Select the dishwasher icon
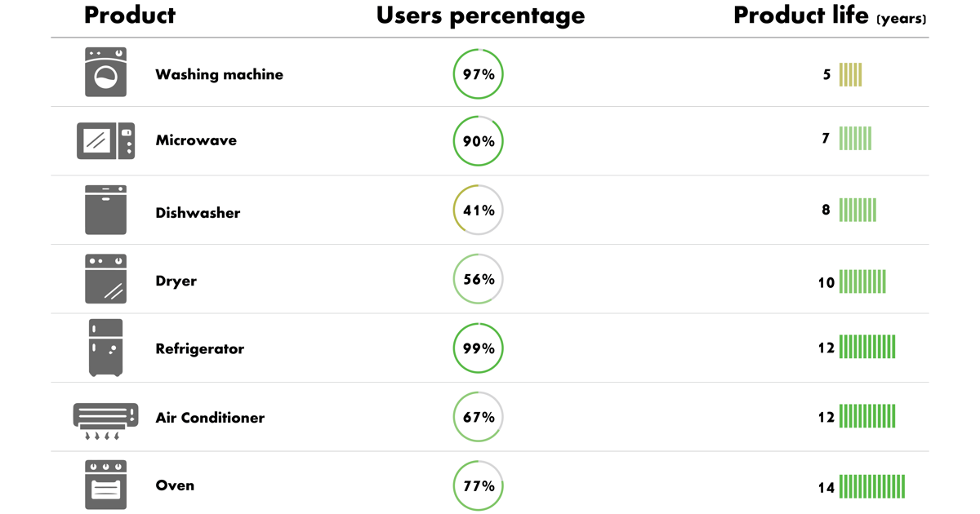The width and height of the screenshot is (980, 514). tap(105, 210)
